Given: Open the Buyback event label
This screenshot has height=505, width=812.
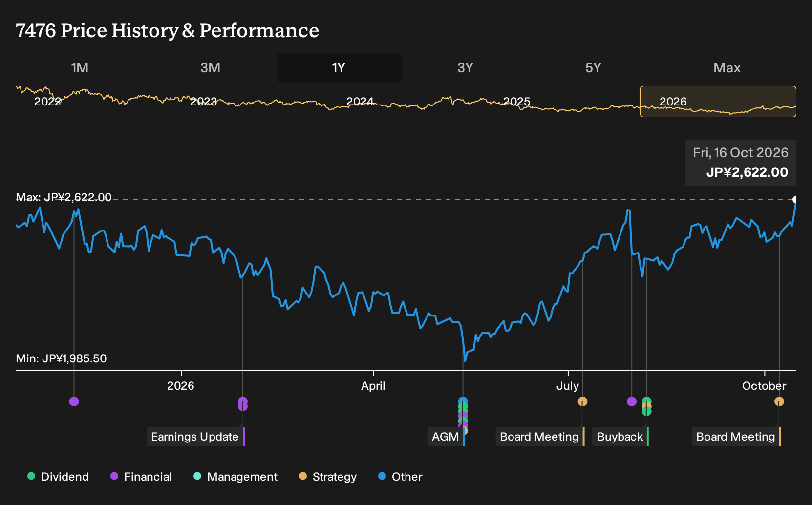Looking at the screenshot, I should pyautogui.click(x=621, y=437).
